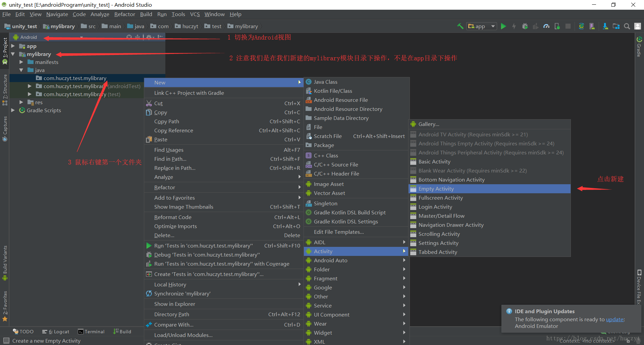Hide the Project panel with the arrow icon
Image resolution: width=644 pixels, height=345 pixels.
tap(160, 37)
